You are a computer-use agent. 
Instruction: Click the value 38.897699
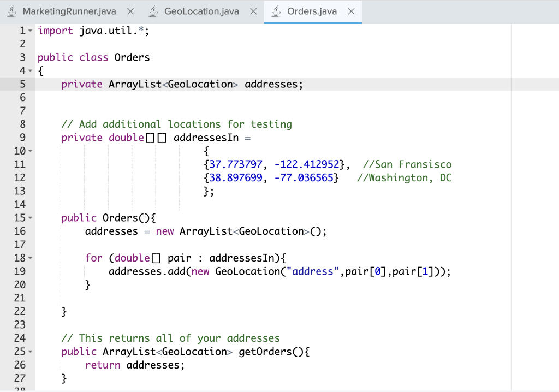[236, 177]
